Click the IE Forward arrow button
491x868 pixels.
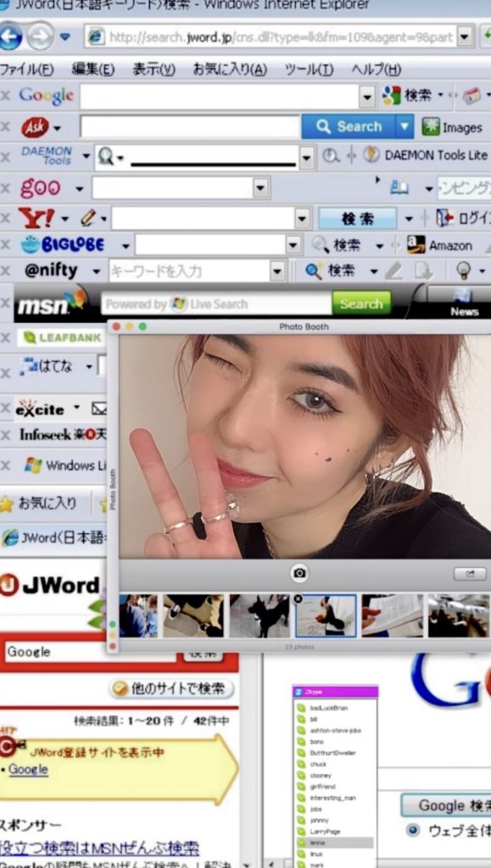pos(41,37)
